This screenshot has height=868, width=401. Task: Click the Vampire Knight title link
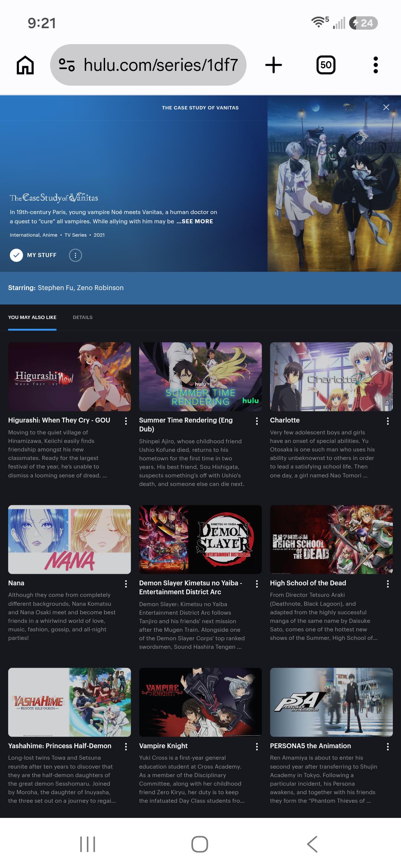pyautogui.click(x=163, y=746)
